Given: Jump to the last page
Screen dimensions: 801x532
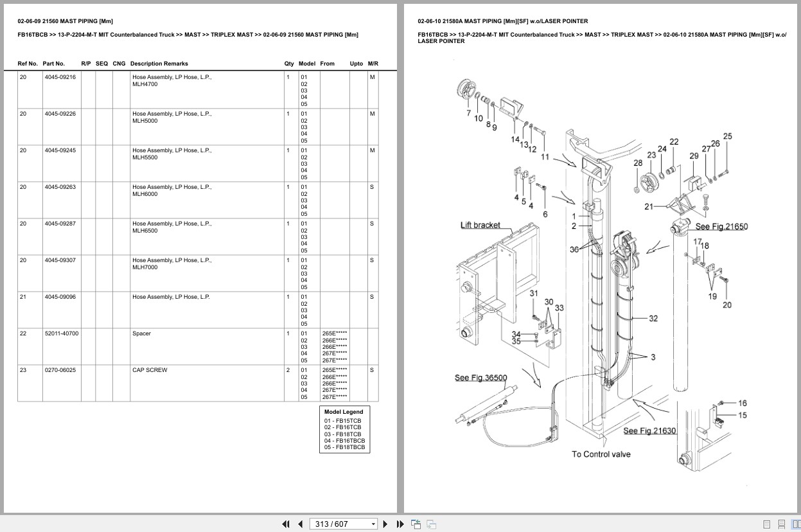Looking at the screenshot, I should point(400,524).
